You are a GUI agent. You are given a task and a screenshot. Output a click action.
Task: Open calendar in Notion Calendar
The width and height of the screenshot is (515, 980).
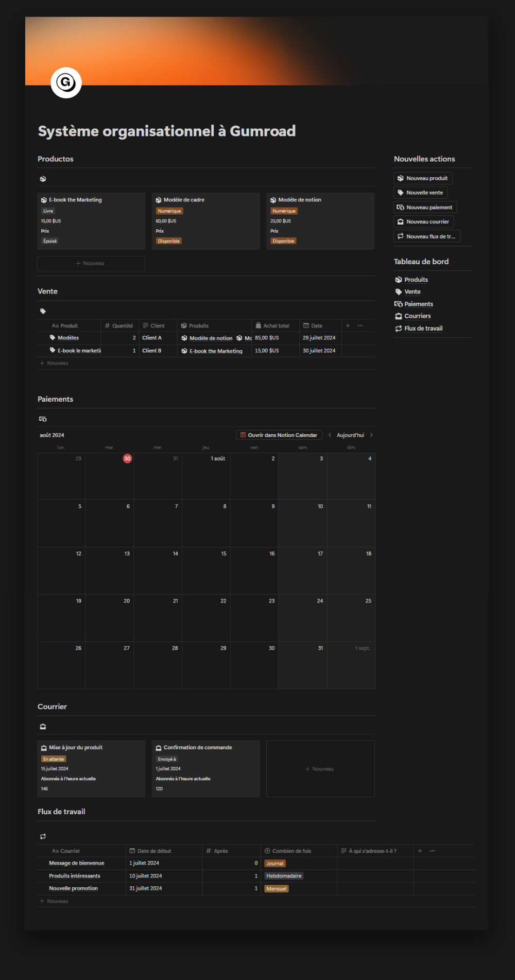[x=279, y=435]
